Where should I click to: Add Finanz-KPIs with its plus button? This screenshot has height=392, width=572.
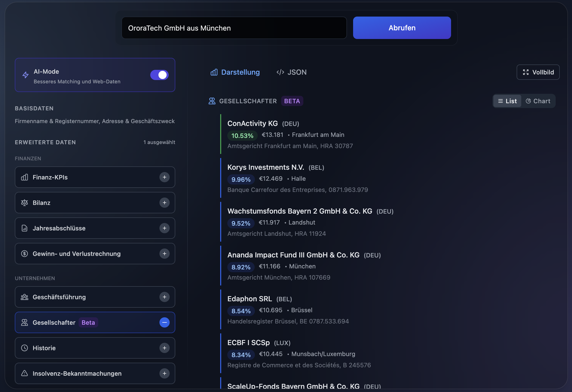pos(165,177)
